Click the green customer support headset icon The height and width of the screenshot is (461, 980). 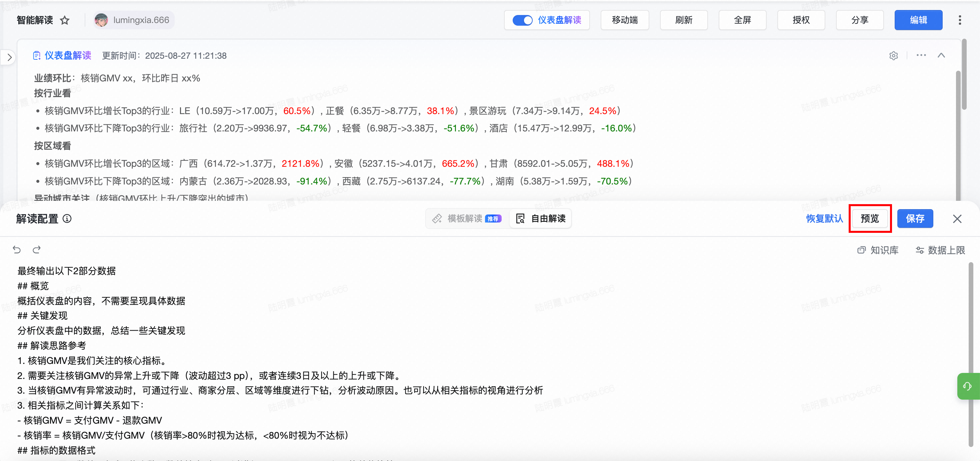967,386
